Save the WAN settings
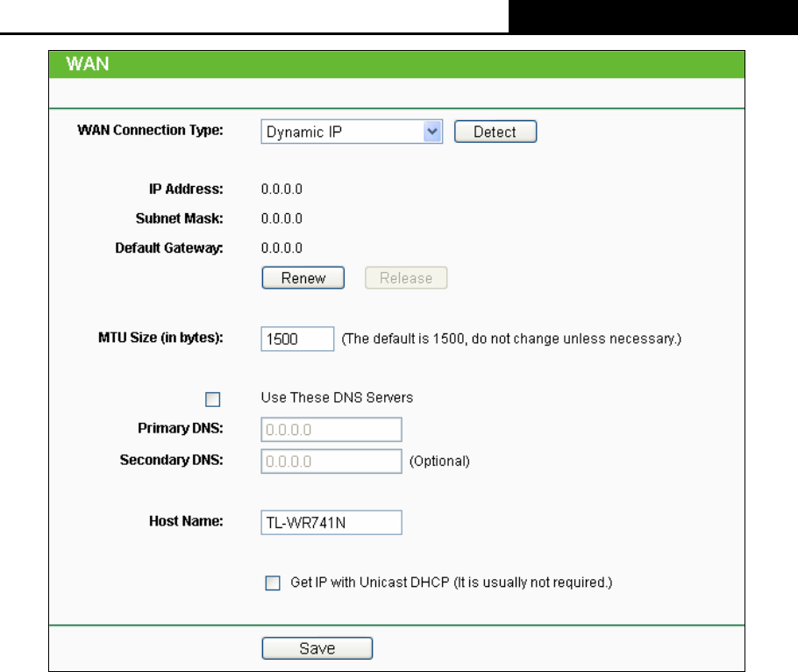The image size is (798, 672). (x=317, y=648)
